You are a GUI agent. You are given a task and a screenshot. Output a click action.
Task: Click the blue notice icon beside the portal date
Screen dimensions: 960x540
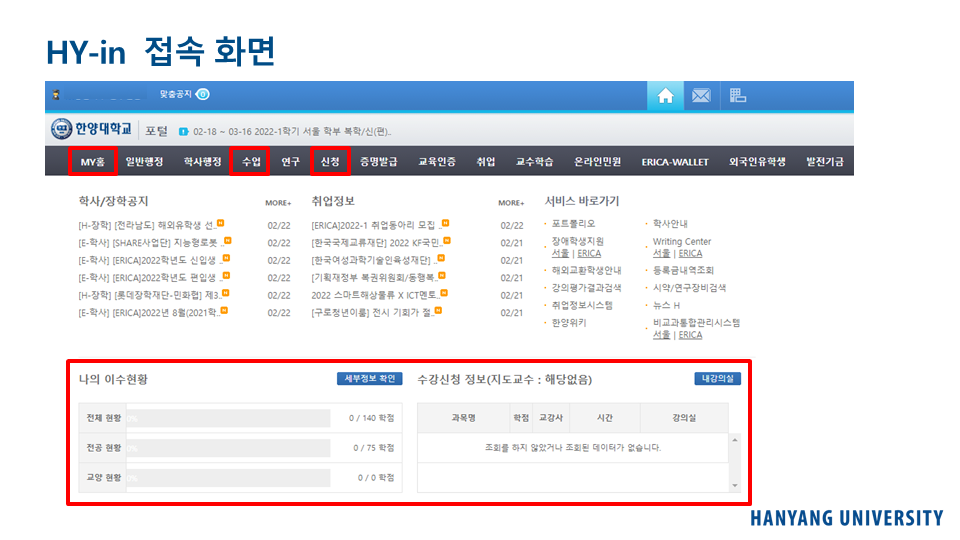[183, 132]
